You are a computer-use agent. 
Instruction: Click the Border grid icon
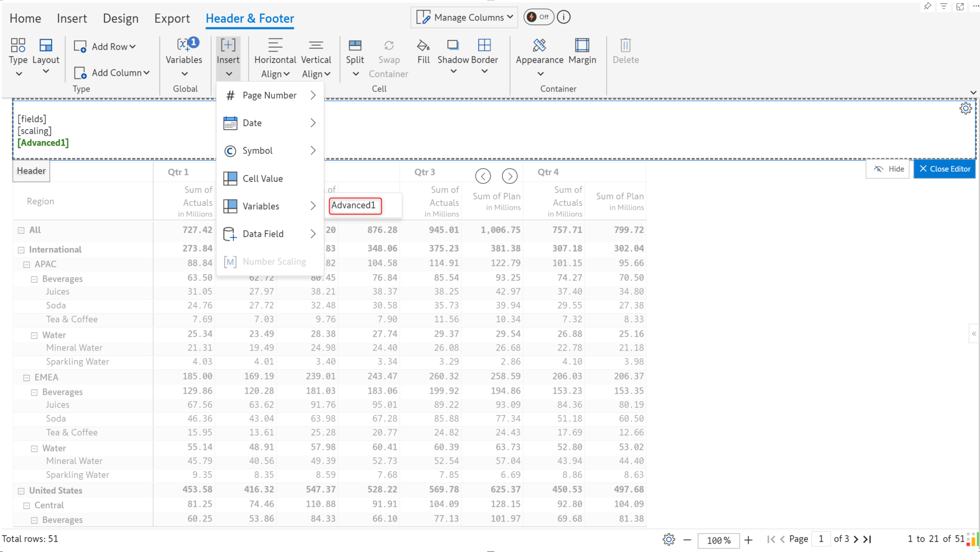484,46
